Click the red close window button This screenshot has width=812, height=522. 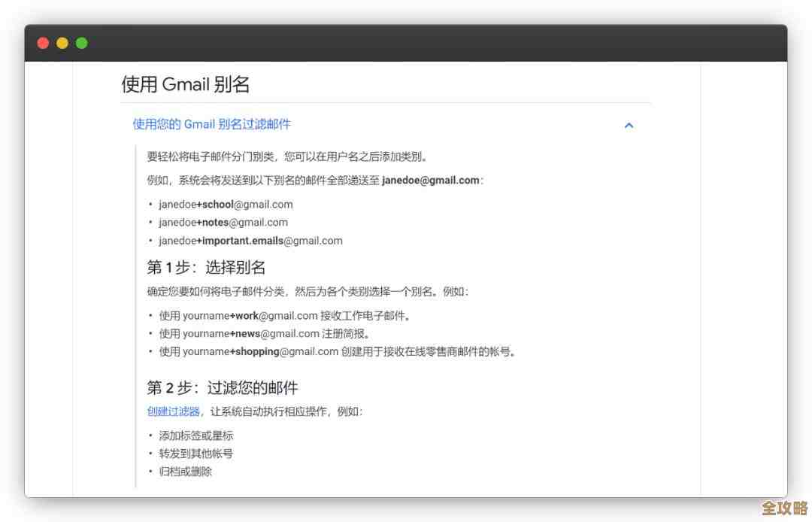(x=43, y=43)
